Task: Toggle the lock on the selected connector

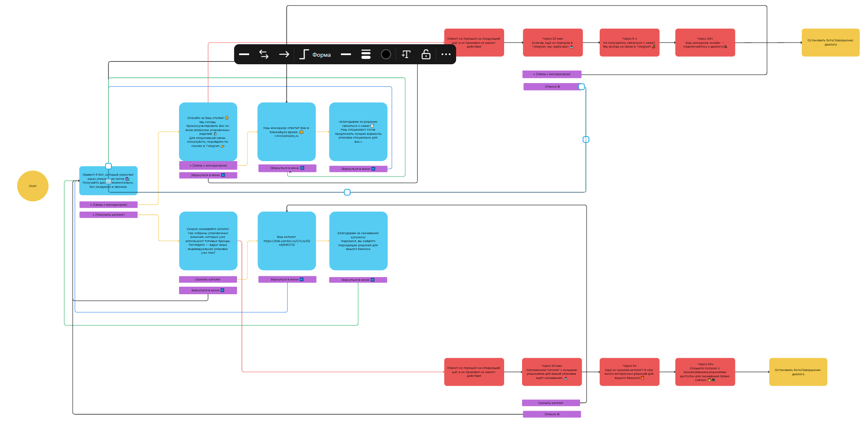Action: coord(426,54)
